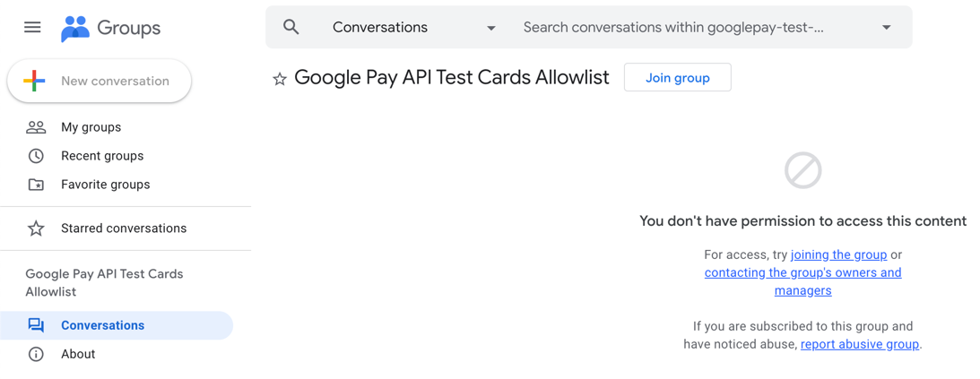Click the My groups people icon
Image resolution: width=980 pixels, height=379 pixels.
coord(36,127)
